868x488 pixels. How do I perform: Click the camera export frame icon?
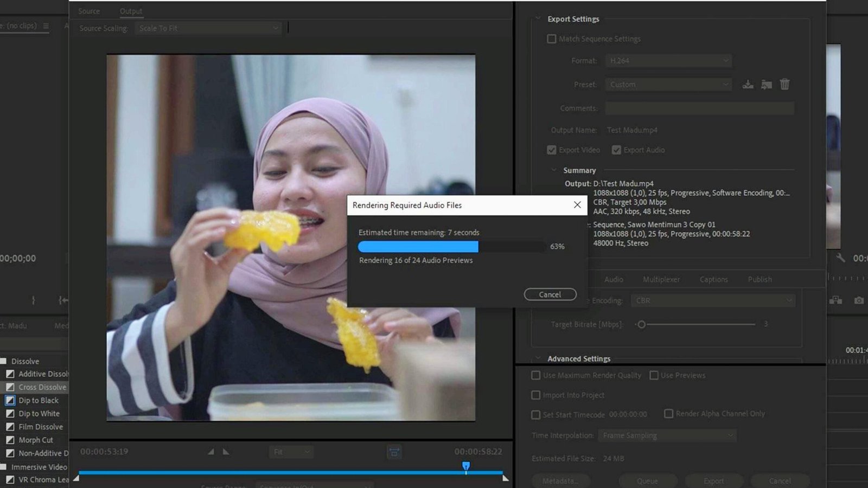coord(859,300)
